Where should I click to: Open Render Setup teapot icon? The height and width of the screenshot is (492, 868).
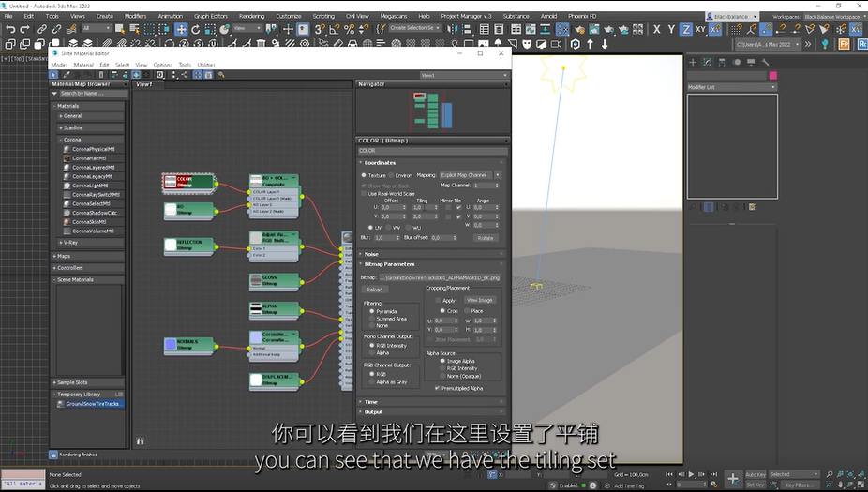(x=579, y=29)
